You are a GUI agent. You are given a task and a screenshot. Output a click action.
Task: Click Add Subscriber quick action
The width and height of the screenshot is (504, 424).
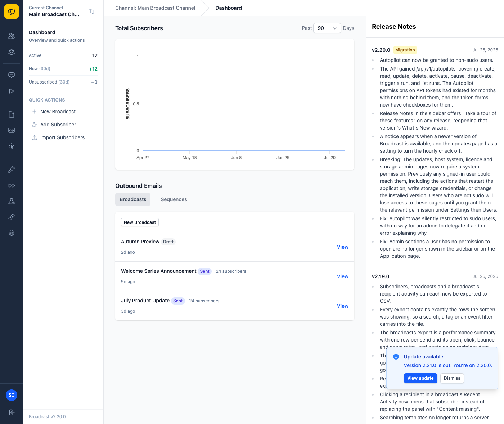click(x=58, y=125)
